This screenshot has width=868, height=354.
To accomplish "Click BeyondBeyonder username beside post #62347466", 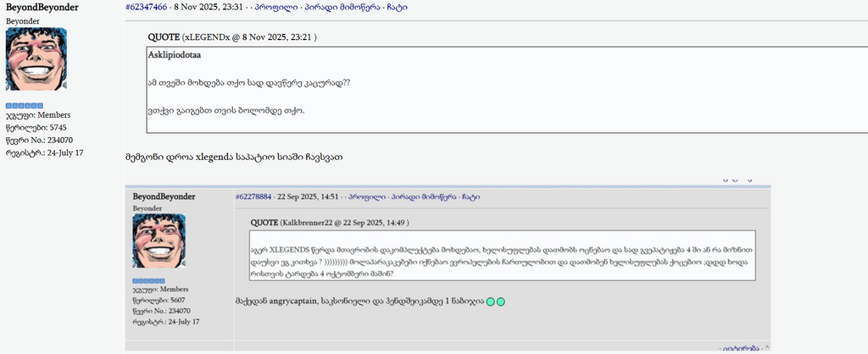I will [x=42, y=8].
